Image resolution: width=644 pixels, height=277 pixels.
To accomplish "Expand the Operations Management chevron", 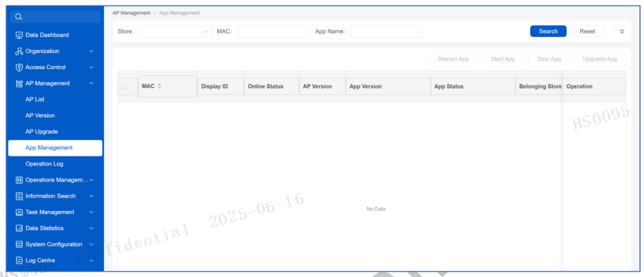I will pos(91,180).
